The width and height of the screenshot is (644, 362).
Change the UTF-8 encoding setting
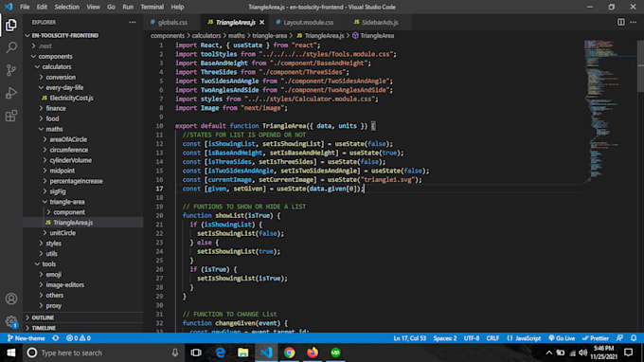[x=472, y=338]
